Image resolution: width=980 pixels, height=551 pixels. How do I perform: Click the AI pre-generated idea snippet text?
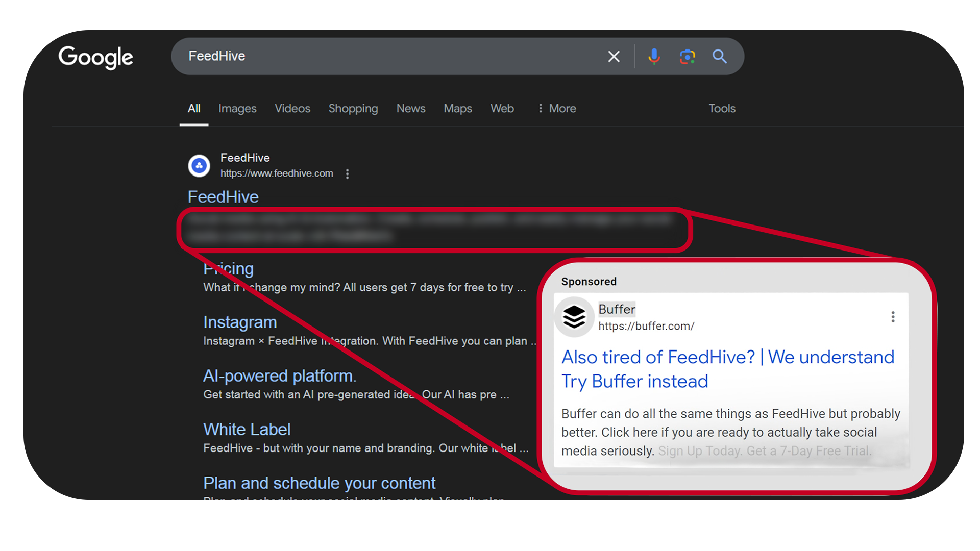[356, 395]
